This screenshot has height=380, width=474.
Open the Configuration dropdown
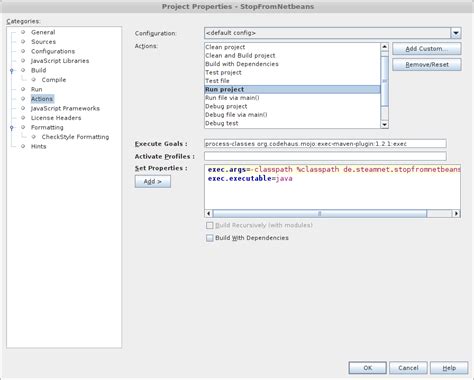click(456, 33)
